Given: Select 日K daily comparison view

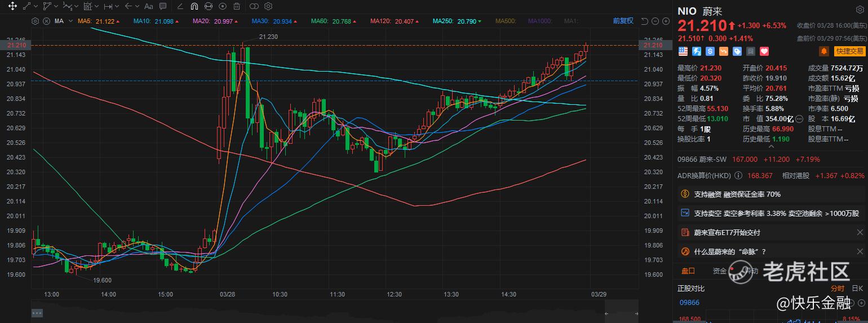Looking at the screenshot, I should tap(857, 289).
